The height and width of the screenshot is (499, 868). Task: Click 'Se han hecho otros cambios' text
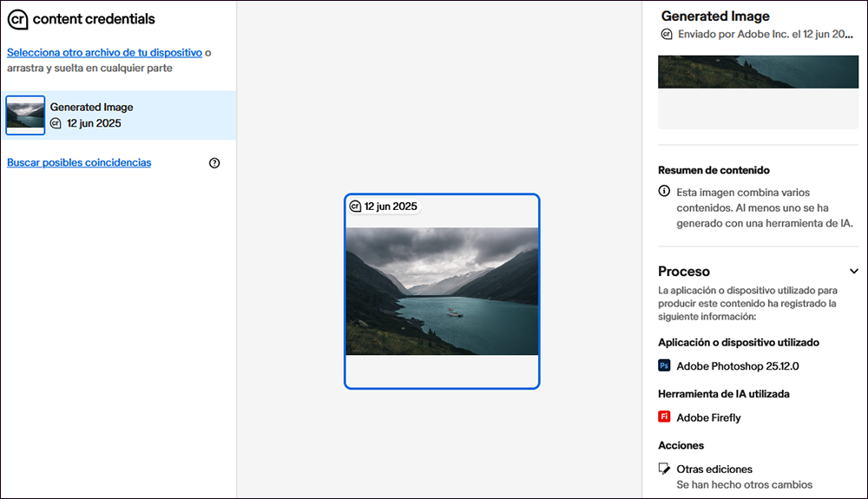point(745,484)
